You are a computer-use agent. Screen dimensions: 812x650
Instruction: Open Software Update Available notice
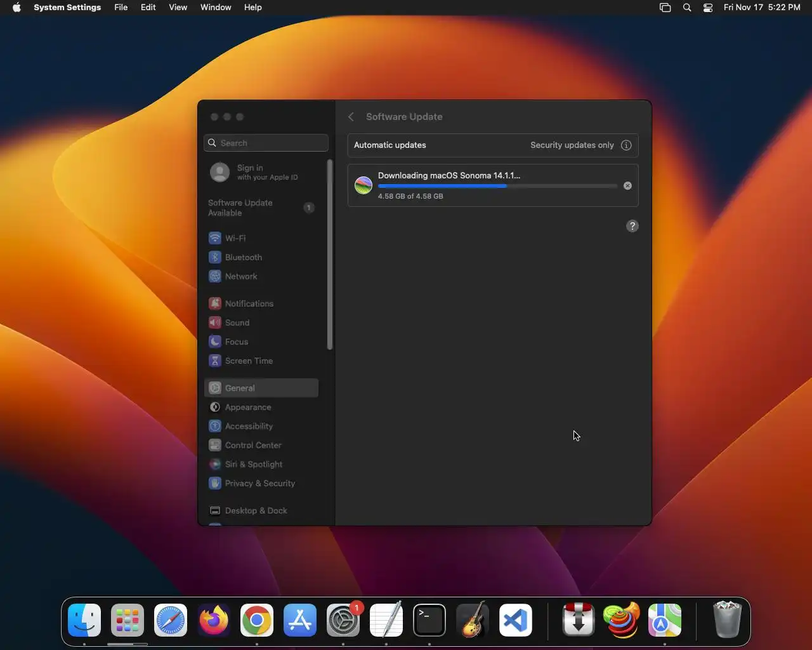point(261,208)
